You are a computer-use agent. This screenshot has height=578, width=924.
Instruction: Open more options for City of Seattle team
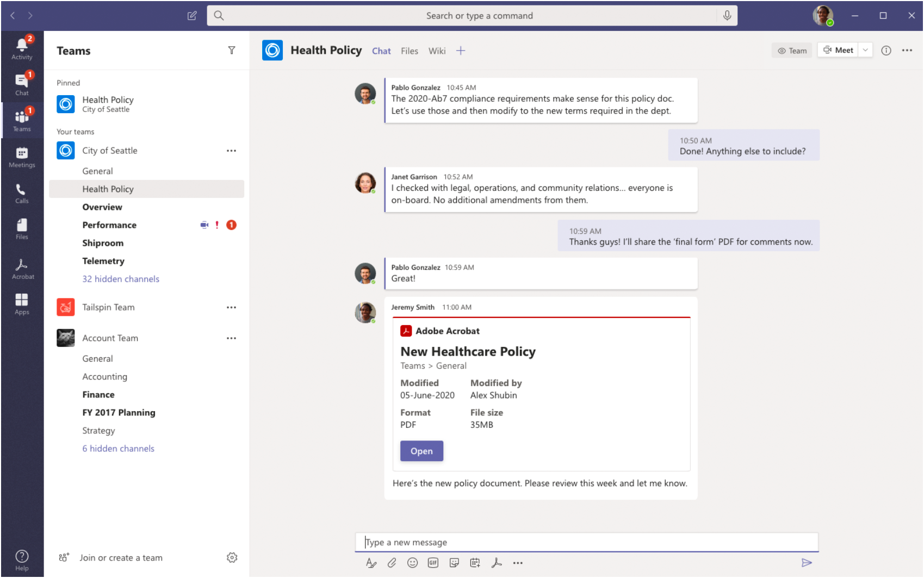point(232,151)
